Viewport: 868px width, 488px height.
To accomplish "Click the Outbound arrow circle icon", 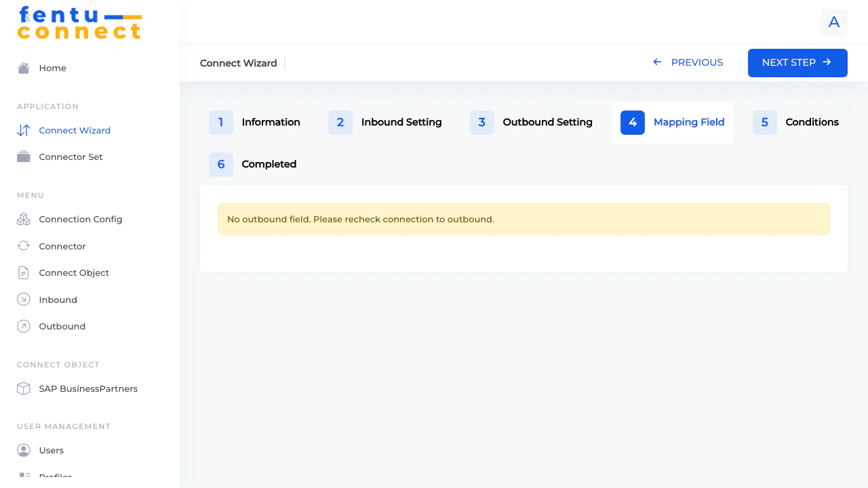I will coord(24,326).
